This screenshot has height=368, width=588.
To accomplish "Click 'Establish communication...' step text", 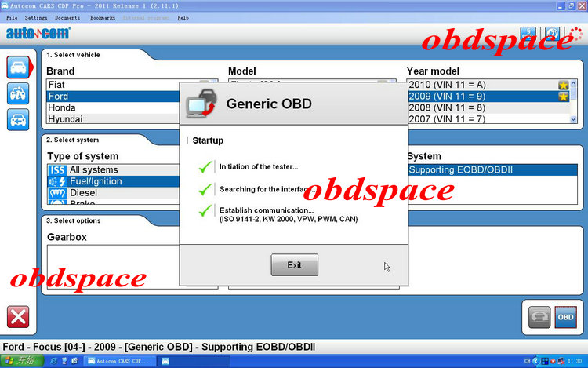I will tap(267, 210).
